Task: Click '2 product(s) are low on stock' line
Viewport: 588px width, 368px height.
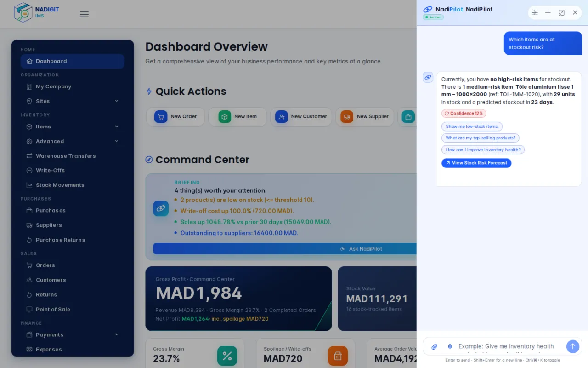Action: 247,200
